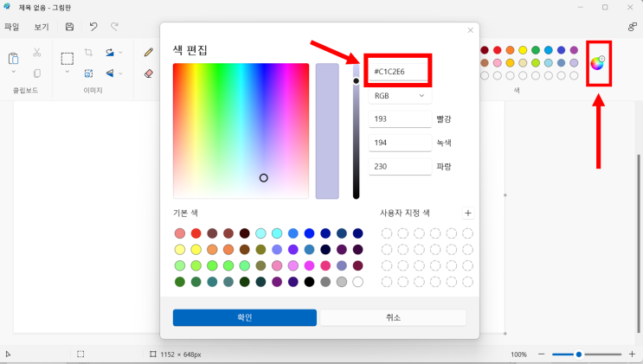Click the Paint app icon in title bar
Image resolution: width=643 pixels, height=364 pixels.
click(7, 7)
